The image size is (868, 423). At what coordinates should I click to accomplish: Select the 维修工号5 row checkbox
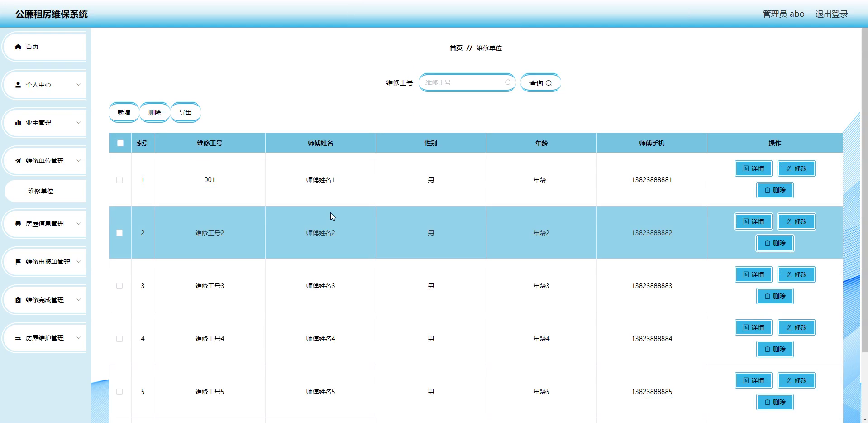(x=119, y=392)
